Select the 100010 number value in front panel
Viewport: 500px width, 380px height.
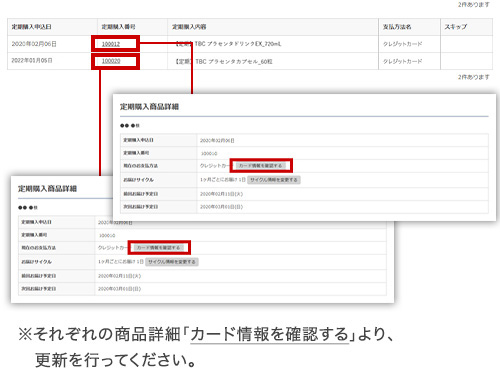pyautogui.click(x=209, y=154)
